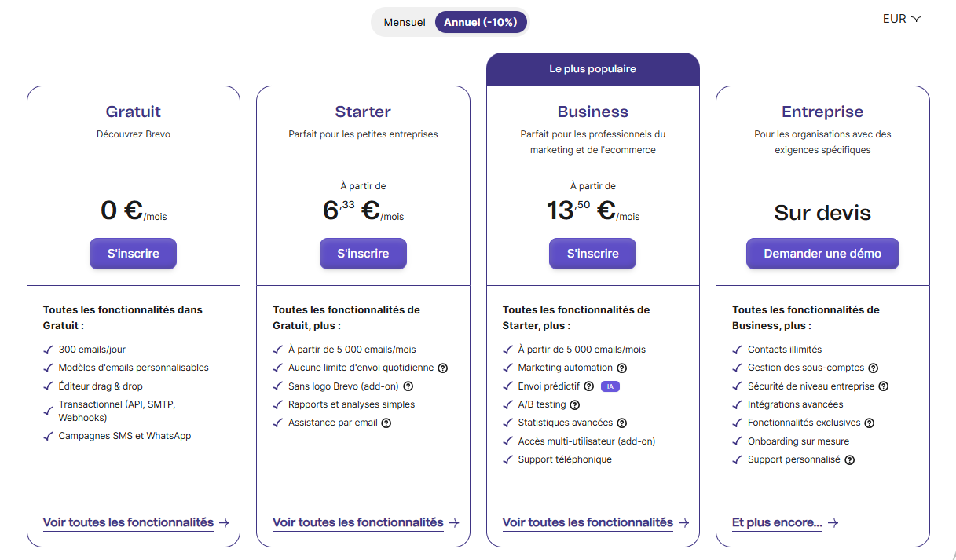Click help icon next to Marketing automation

[622, 368]
